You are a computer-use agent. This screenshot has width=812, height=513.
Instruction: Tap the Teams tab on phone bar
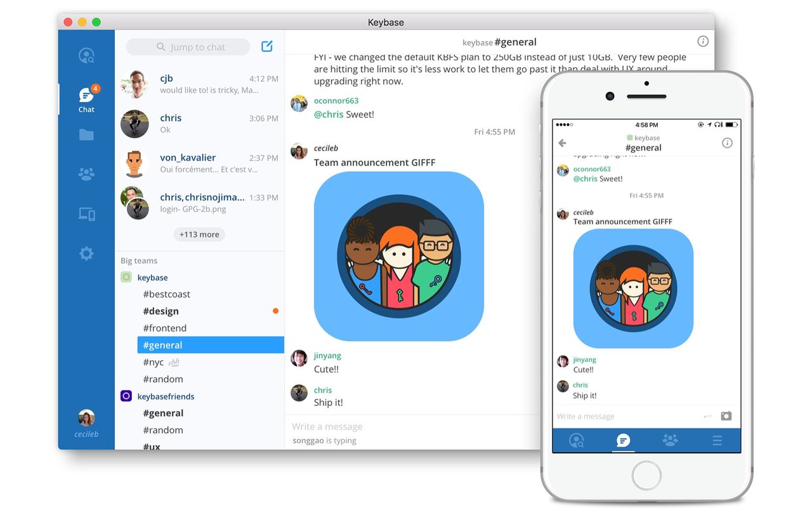coord(670,439)
